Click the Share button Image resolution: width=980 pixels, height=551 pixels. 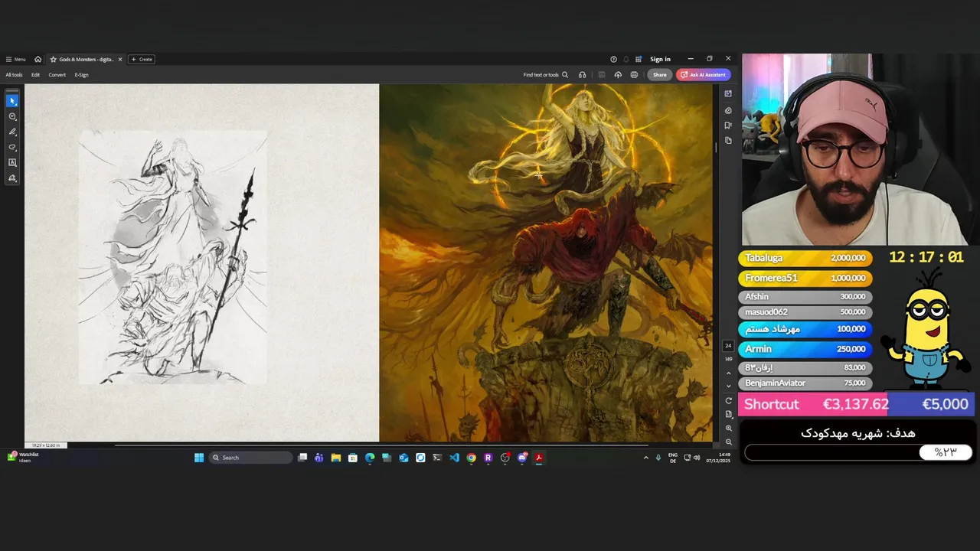pyautogui.click(x=660, y=75)
